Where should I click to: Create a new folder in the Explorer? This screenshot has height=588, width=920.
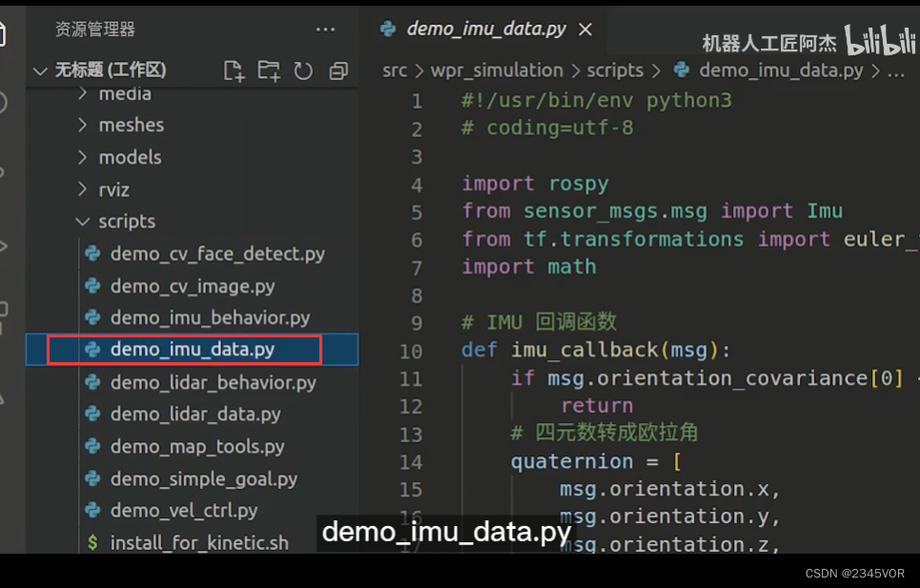268,70
